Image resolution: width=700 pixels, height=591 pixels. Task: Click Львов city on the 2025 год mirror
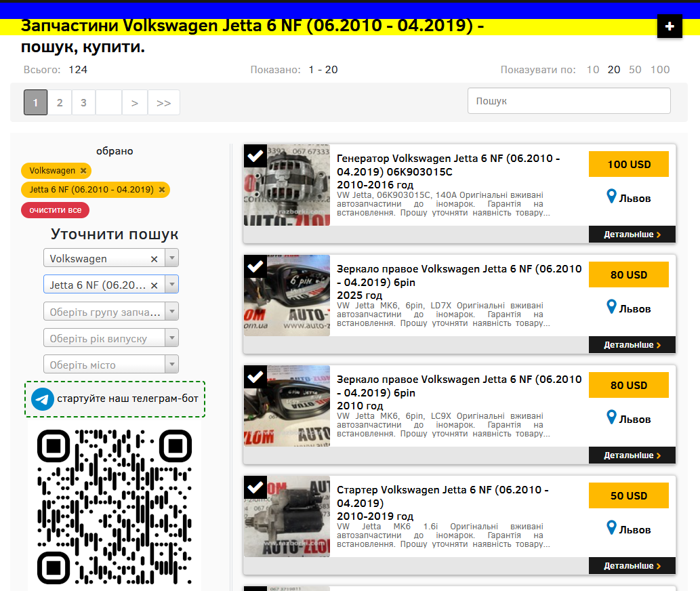[635, 309]
